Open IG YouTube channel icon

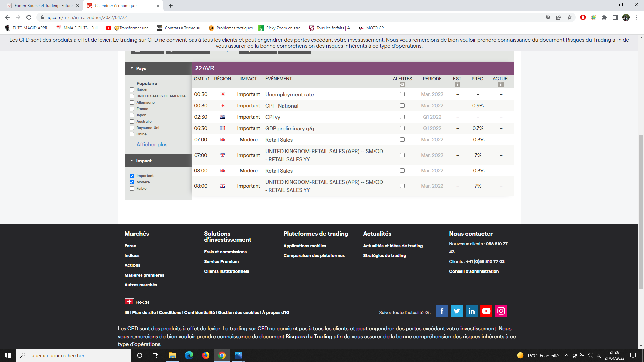tap(486, 311)
